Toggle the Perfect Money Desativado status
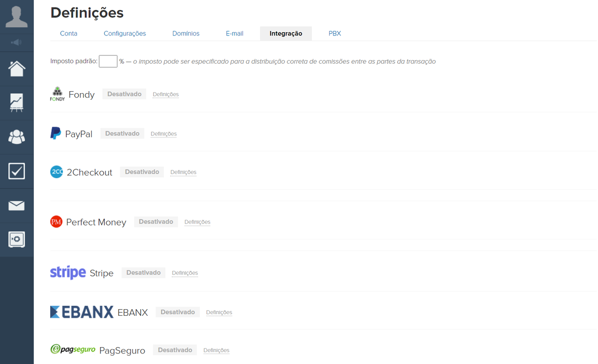The image size is (598, 364). [156, 222]
